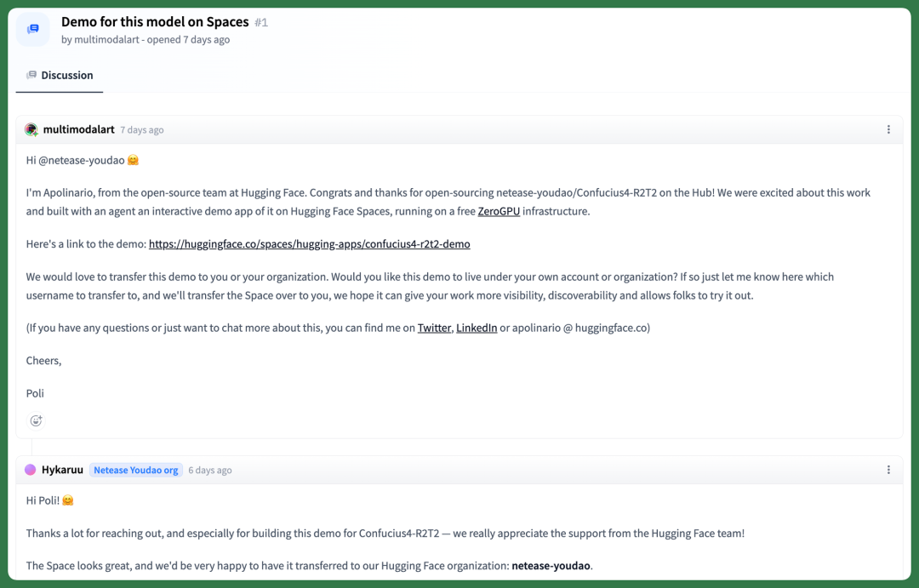
Task: Click the bold netease-youdao organization name
Action: point(551,566)
